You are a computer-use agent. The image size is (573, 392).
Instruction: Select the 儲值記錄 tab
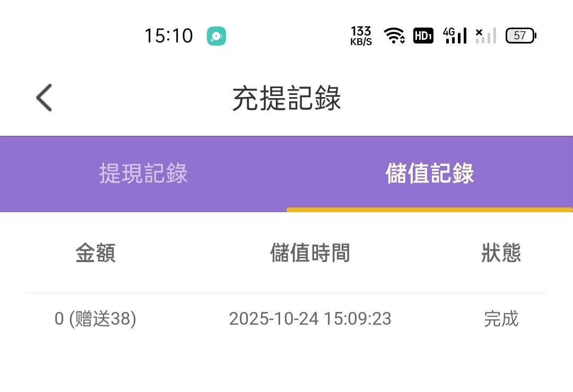430,173
